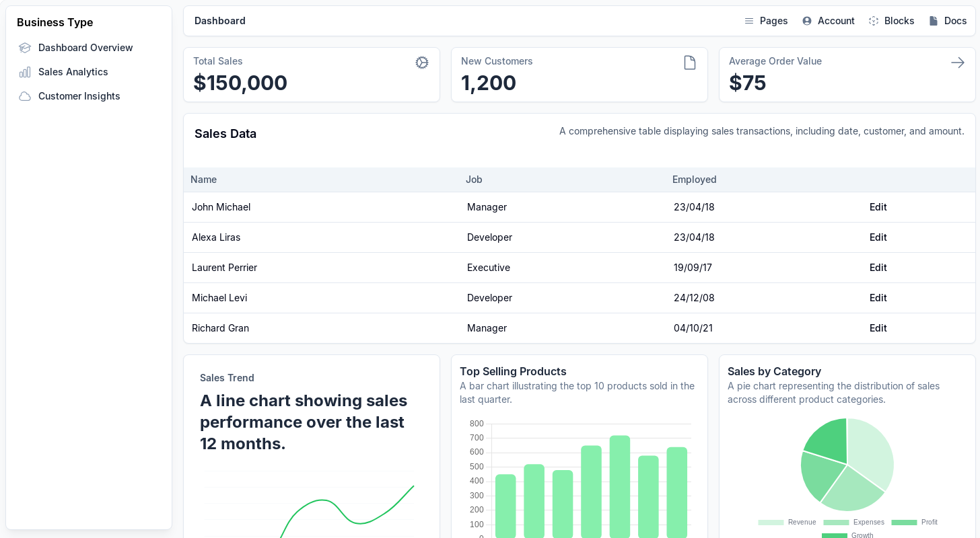Click the user circle icon next to Account
This screenshot has width=980, height=538.
807,21
